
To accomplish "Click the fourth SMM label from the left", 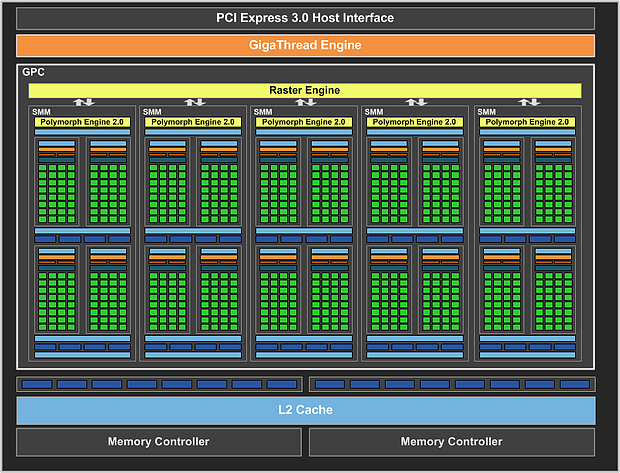I will pyautogui.click(x=374, y=112).
